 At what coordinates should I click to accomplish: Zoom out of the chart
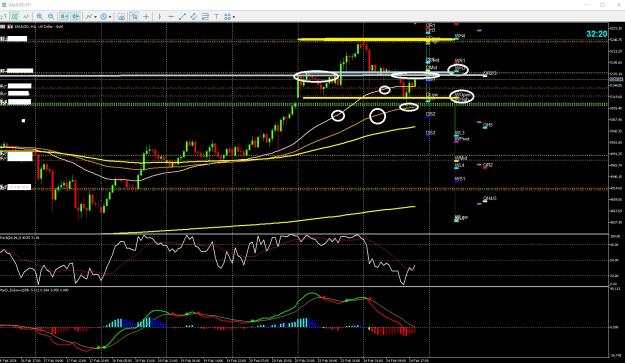pyautogui.click(x=51, y=17)
